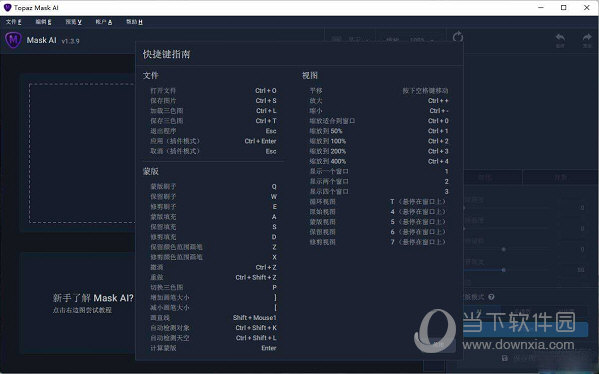The image size is (599, 374).
Task: Click the 缩放适合到窗口 shortcut row
Action: 379,121
